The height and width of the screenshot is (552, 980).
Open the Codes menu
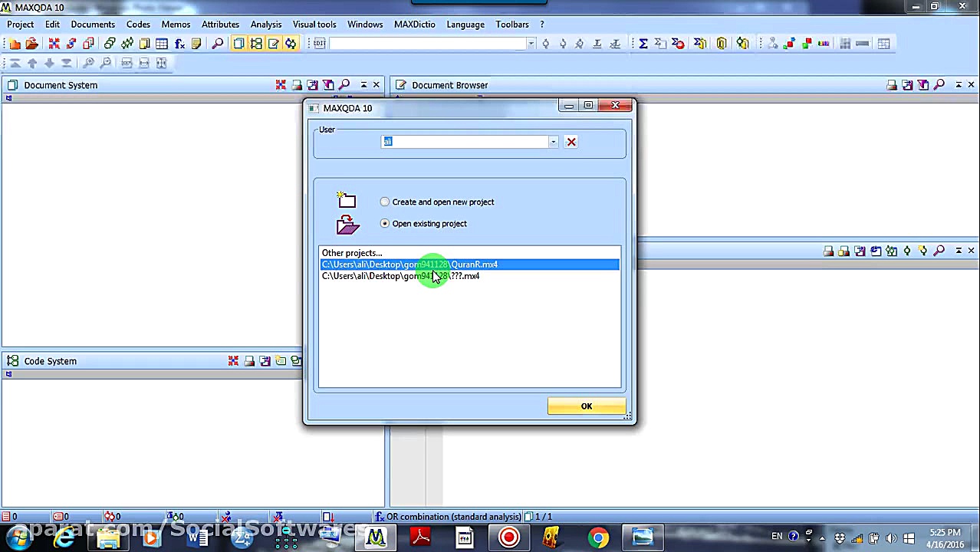tap(138, 25)
